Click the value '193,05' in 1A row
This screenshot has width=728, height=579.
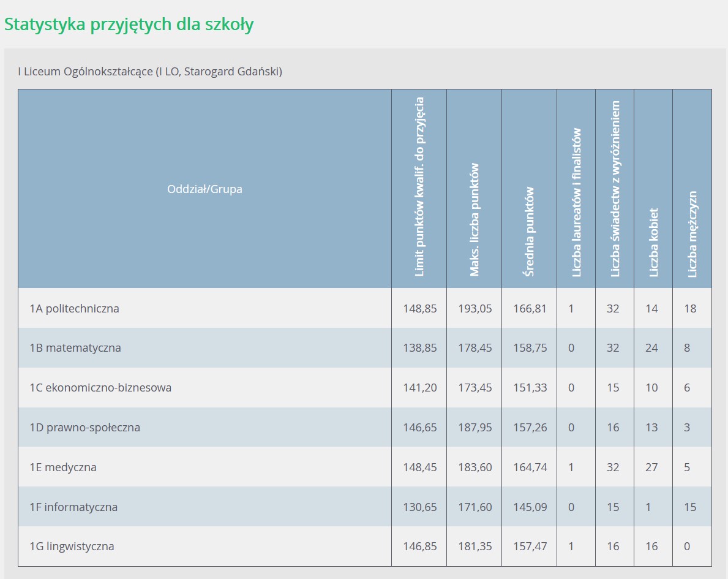click(475, 309)
